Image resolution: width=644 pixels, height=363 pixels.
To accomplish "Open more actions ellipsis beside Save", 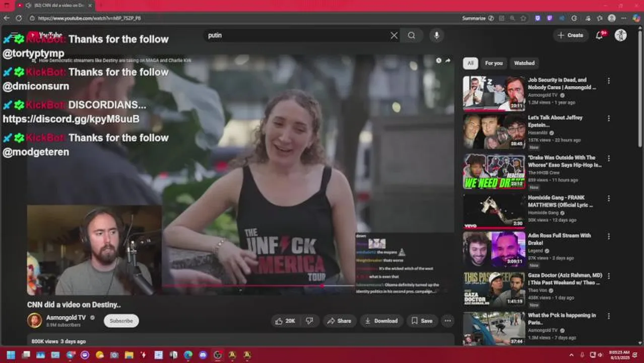I will coord(447,321).
